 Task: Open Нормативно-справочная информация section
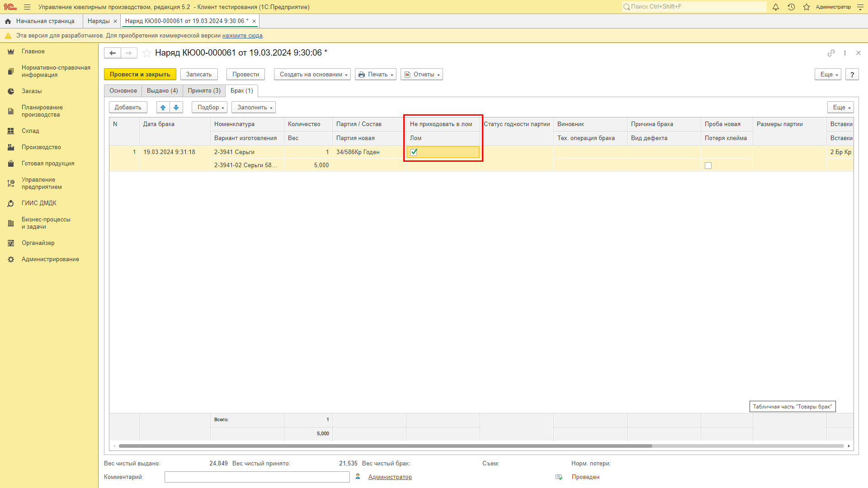(x=56, y=71)
